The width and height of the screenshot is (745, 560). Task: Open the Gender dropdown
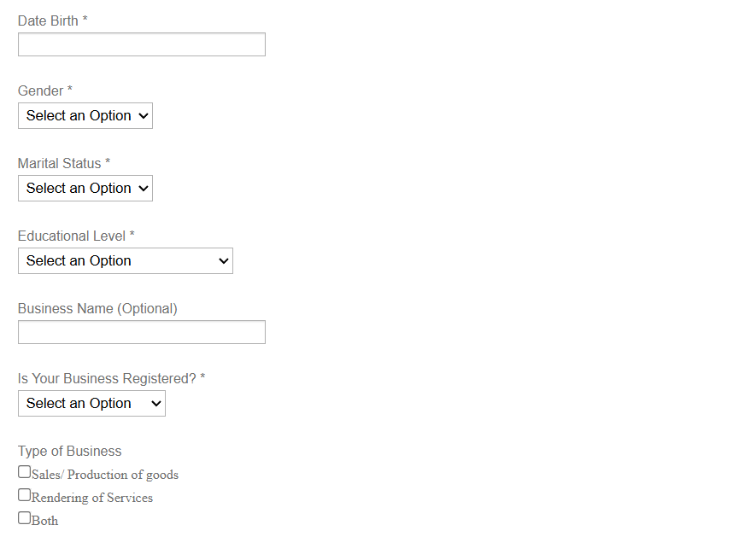85,116
